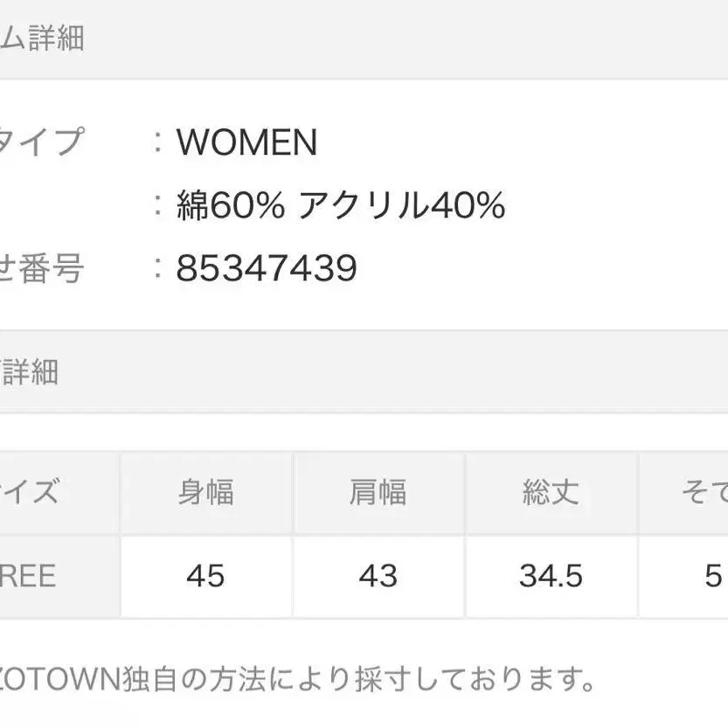
Task: Click the サイズ詳細 section header
Action: tap(30, 372)
